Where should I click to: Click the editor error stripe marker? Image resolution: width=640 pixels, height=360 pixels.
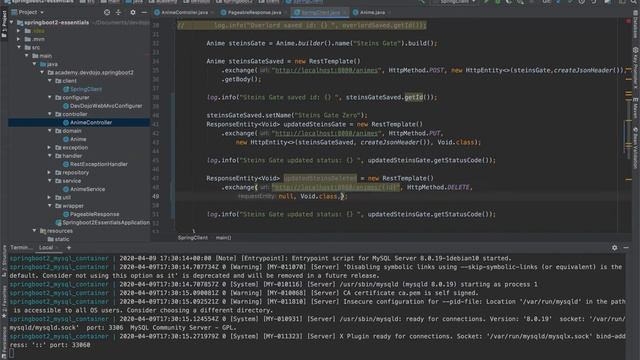coord(628,21)
